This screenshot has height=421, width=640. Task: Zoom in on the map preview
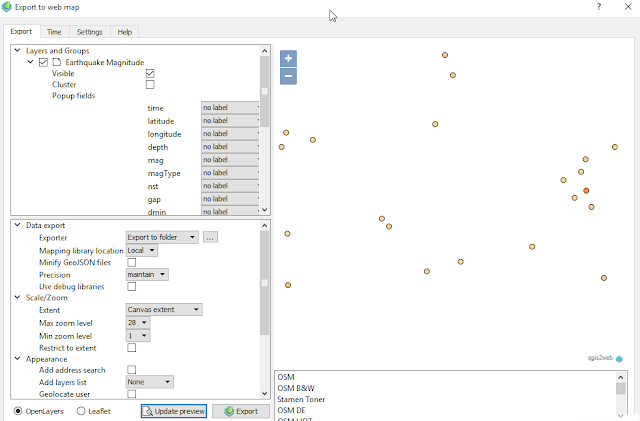tap(288, 58)
